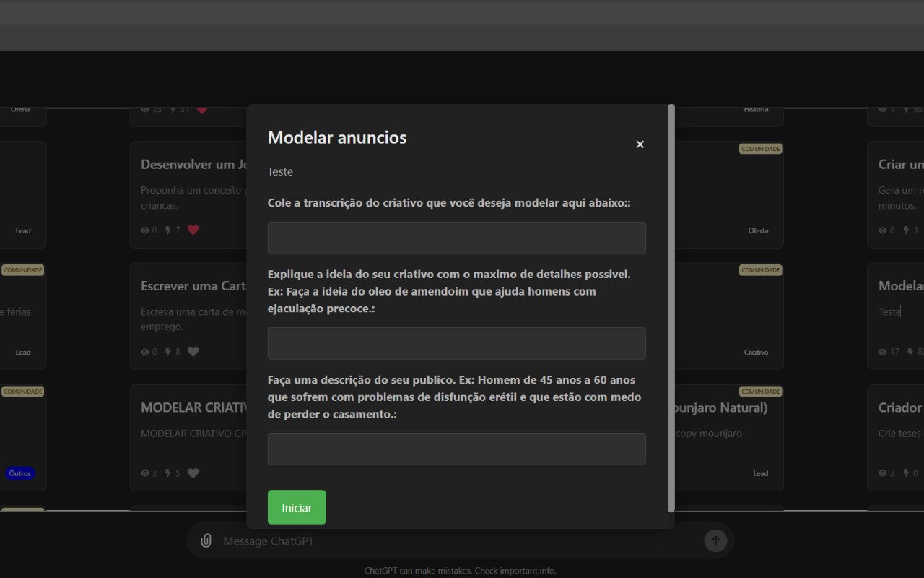Screen dimensions: 924x578
Task: Click the green Iniciar button
Action: [297, 507]
